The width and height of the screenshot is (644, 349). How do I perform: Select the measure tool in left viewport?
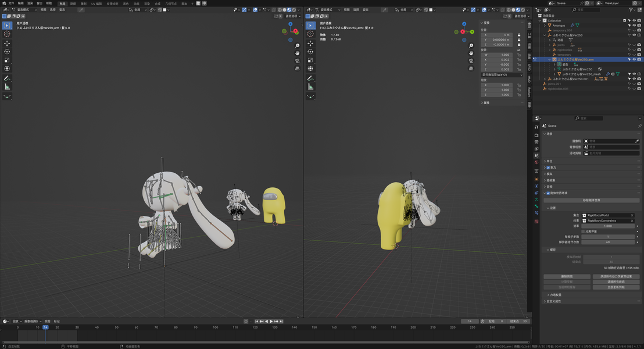point(7,86)
